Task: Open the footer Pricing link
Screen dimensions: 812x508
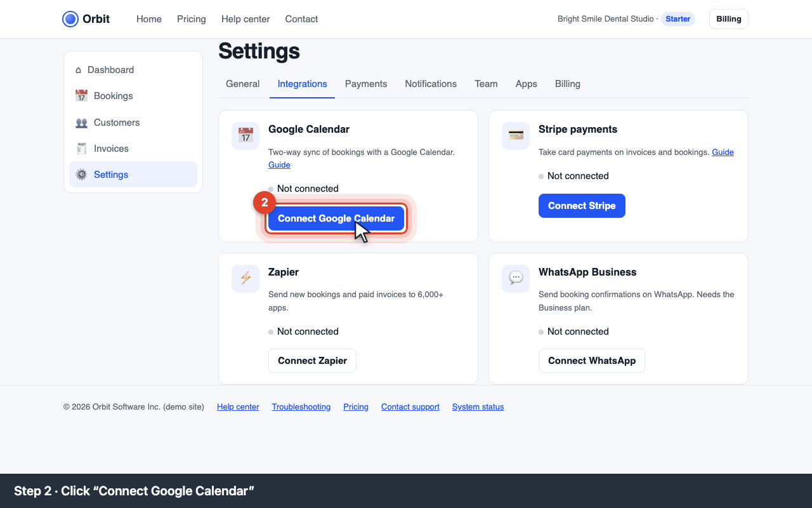Action: pyautogui.click(x=356, y=407)
